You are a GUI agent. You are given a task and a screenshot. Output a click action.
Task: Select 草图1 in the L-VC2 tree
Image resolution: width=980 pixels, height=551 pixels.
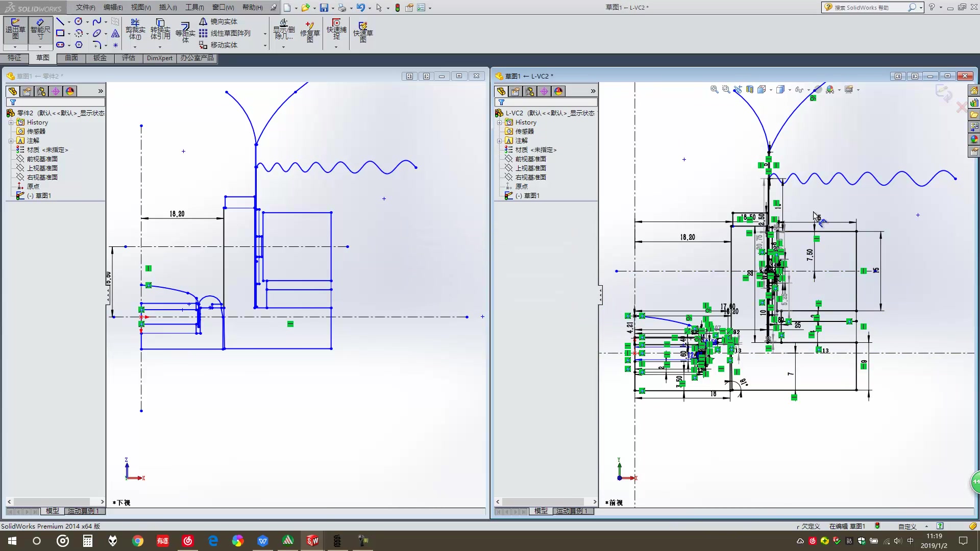click(531, 196)
